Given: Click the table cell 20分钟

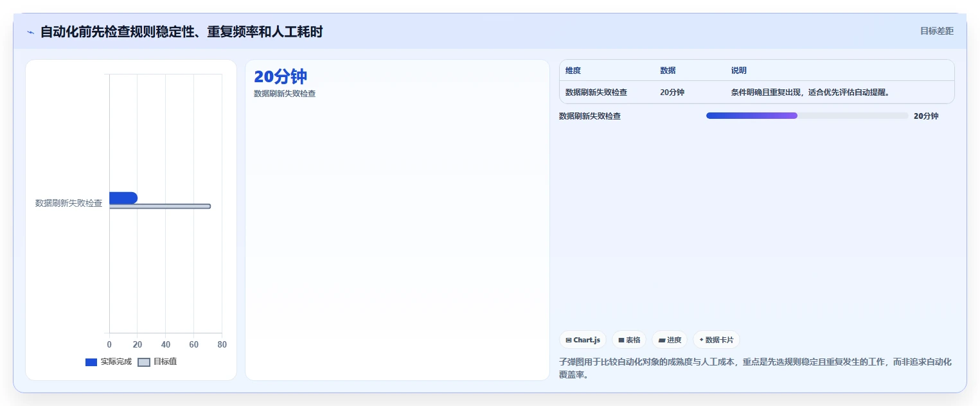Looking at the screenshot, I should point(672,93).
